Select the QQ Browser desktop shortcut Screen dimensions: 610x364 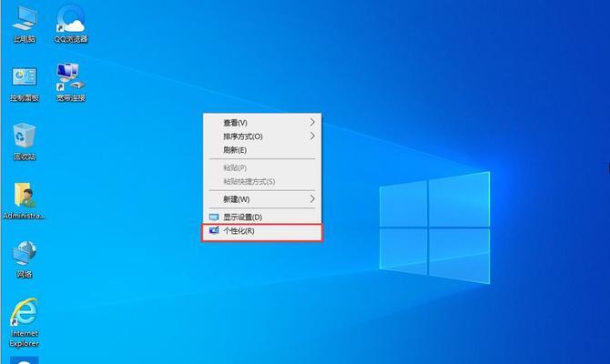71,24
